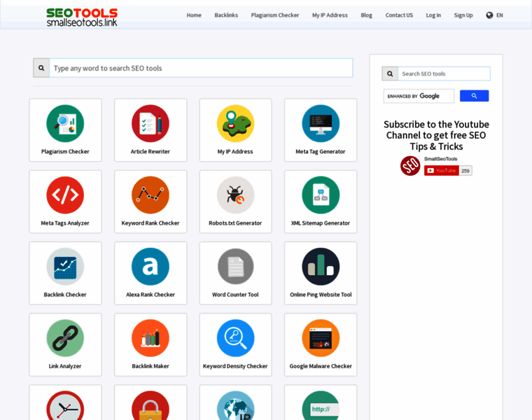Open the Robots.txt Generator bug icon
Screen dimensions: 532x420
point(235,195)
